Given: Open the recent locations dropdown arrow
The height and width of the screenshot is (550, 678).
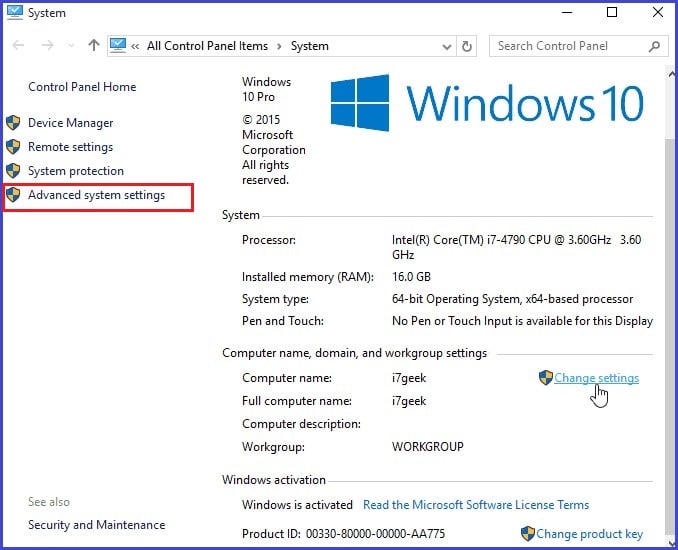Looking at the screenshot, I should click(71, 46).
